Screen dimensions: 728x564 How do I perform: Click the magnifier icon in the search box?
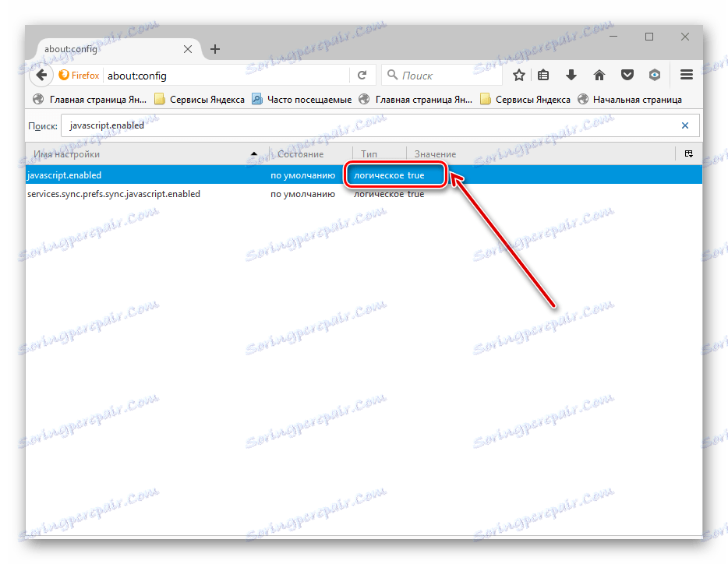[392, 75]
